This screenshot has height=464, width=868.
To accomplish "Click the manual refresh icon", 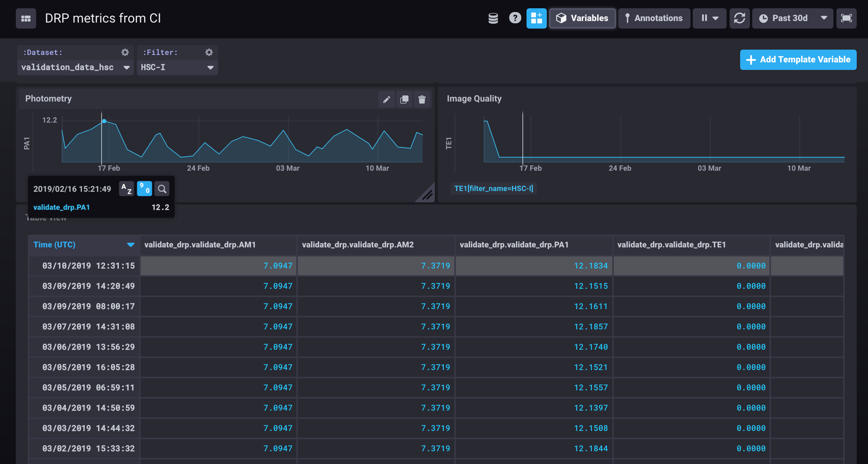I will (739, 18).
